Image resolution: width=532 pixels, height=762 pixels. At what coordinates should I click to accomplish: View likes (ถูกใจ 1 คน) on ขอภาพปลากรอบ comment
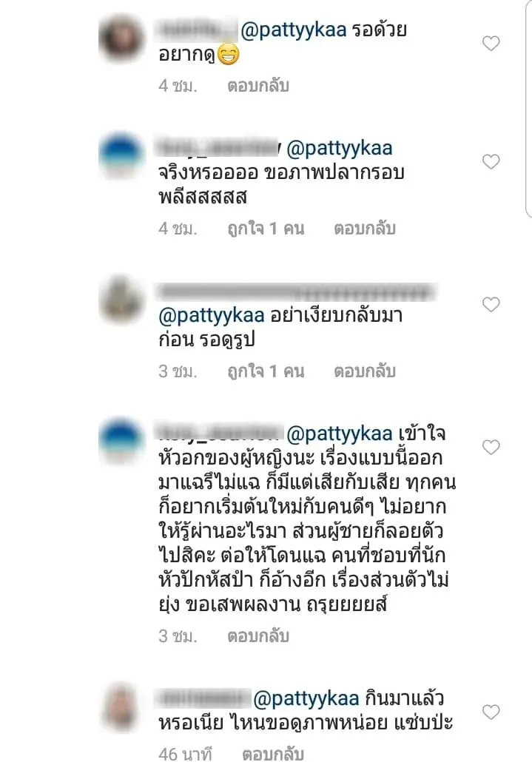click(266, 229)
